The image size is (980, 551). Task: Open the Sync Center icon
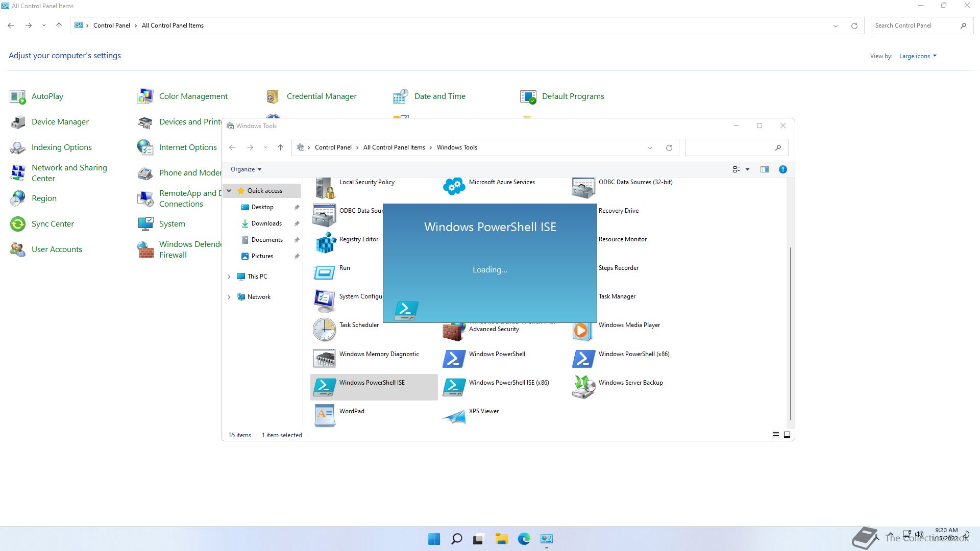click(17, 224)
